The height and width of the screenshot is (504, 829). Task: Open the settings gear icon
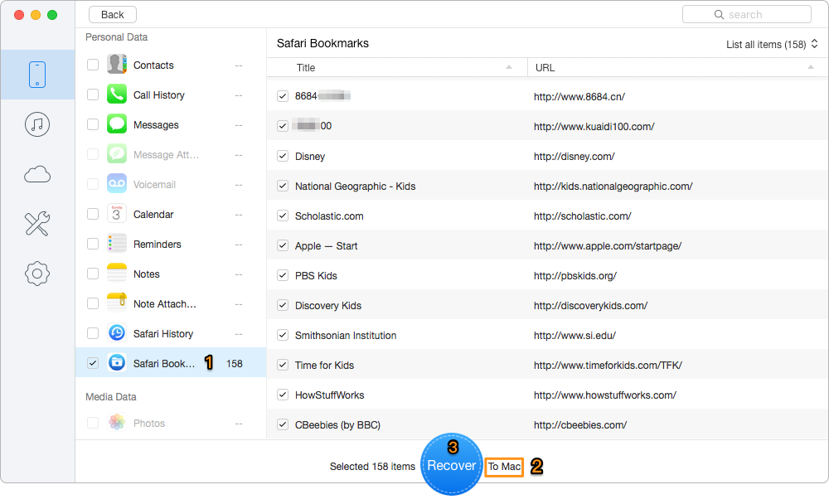[37, 274]
